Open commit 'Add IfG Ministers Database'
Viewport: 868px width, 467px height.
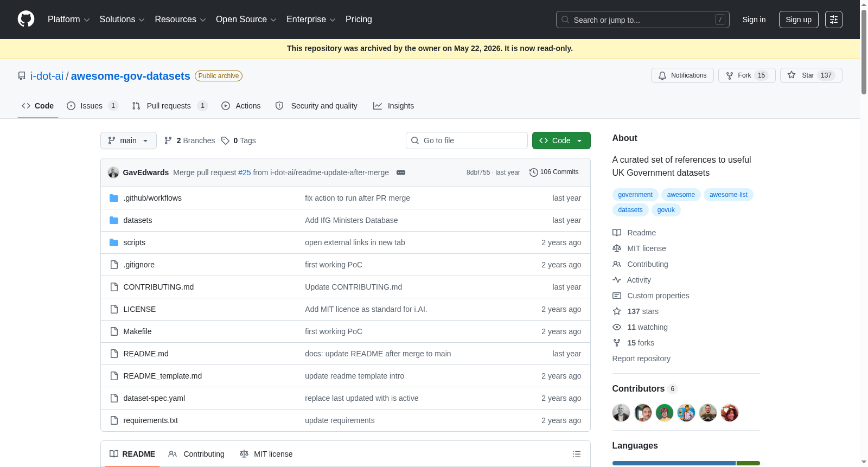[352, 220]
